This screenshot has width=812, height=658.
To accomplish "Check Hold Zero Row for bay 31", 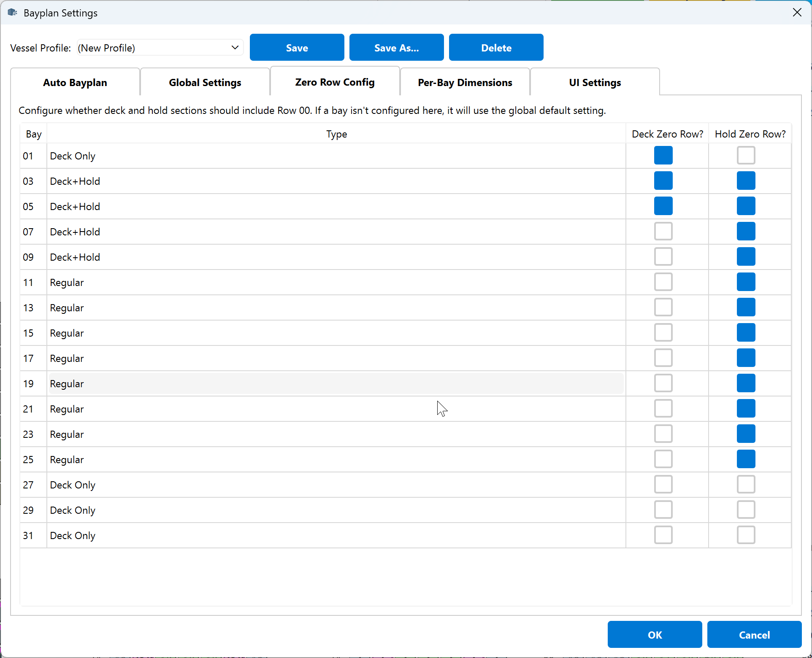I will click(x=746, y=535).
